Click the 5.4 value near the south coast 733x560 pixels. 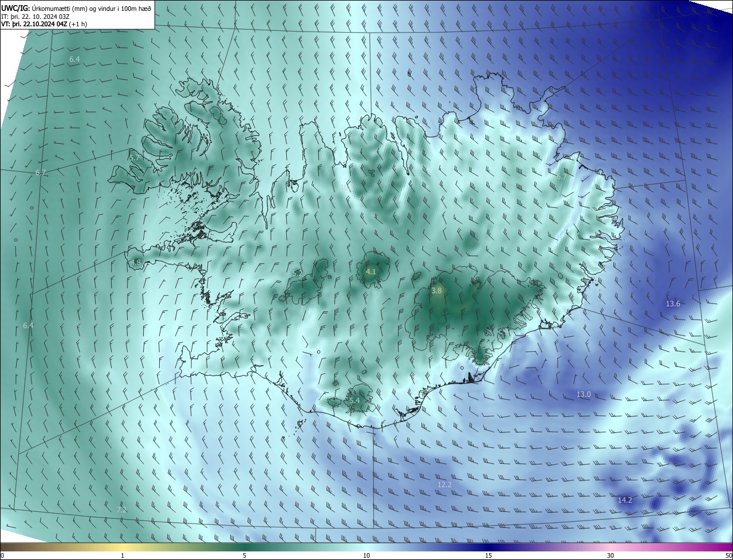(x=354, y=401)
